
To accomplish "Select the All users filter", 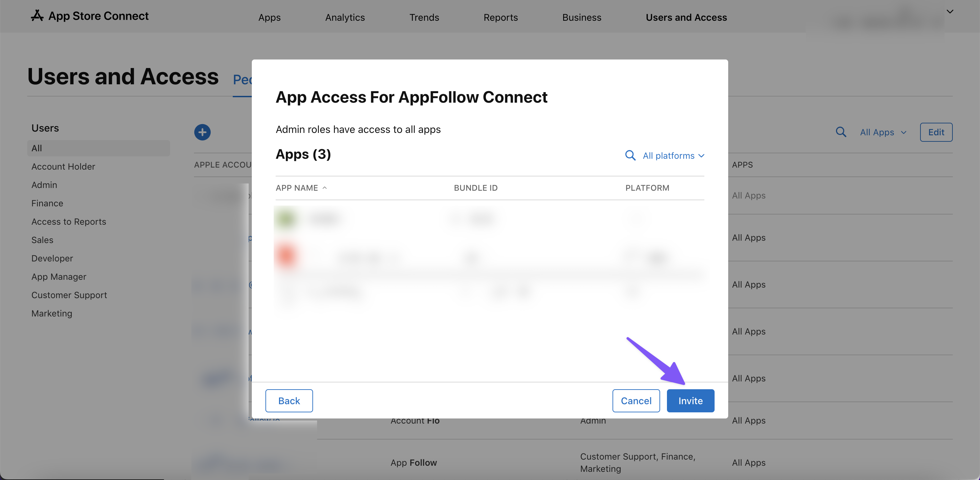I will click(99, 148).
